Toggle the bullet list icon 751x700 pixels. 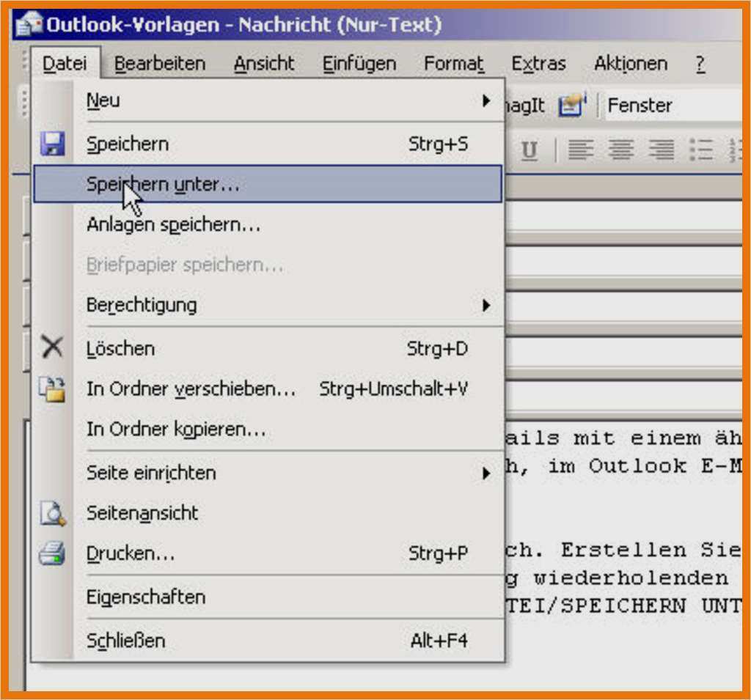click(x=701, y=150)
